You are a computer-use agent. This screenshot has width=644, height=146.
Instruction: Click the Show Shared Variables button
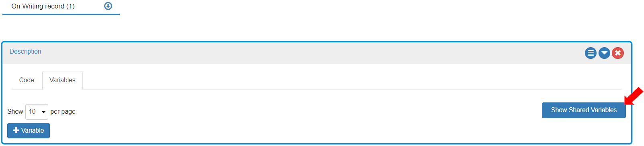[584, 110]
